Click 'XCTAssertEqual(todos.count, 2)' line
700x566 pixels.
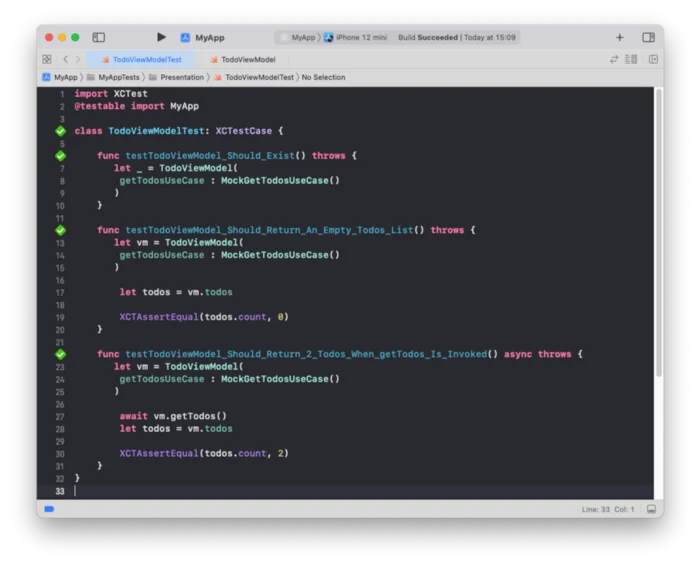coord(204,454)
